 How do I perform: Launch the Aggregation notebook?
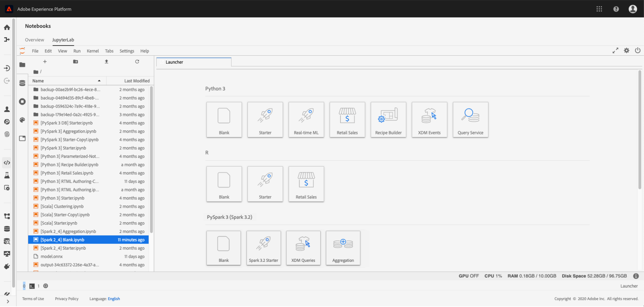click(x=343, y=248)
